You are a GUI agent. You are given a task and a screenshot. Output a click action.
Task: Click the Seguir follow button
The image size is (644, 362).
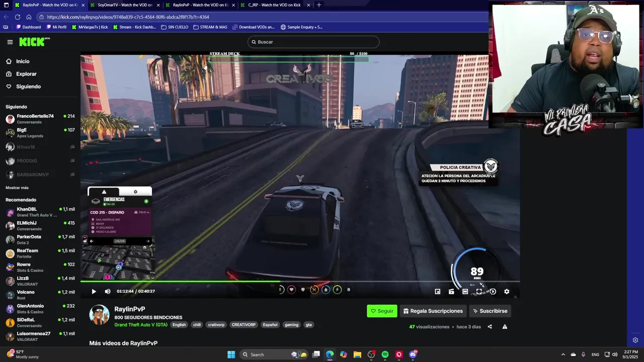coord(382,311)
